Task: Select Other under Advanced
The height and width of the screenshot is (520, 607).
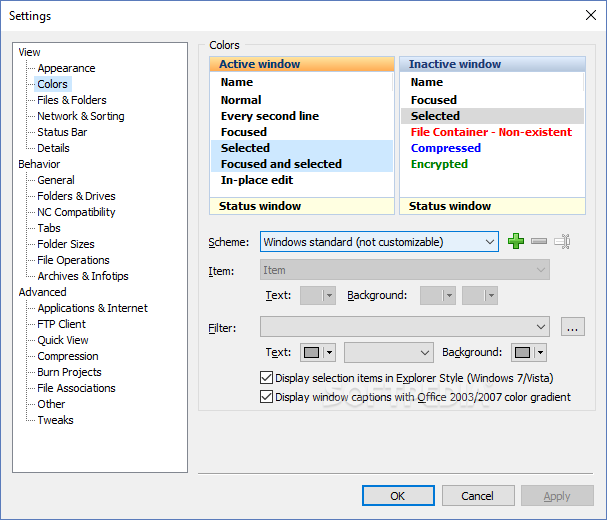Action: (51, 404)
